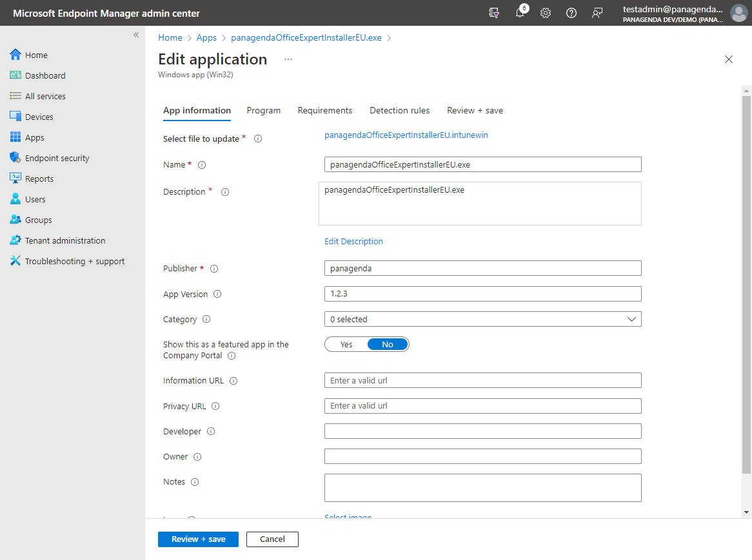Switch to the Detection rules tab
This screenshot has width=752, height=560.
click(x=399, y=110)
